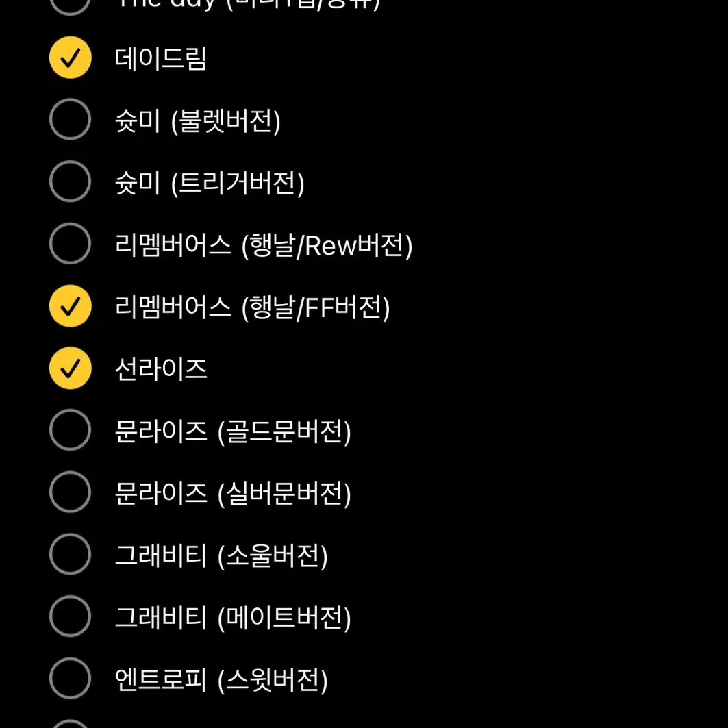Tap the 그래비티 (소울버전) label text
The height and width of the screenshot is (728, 728).
click(x=221, y=555)
